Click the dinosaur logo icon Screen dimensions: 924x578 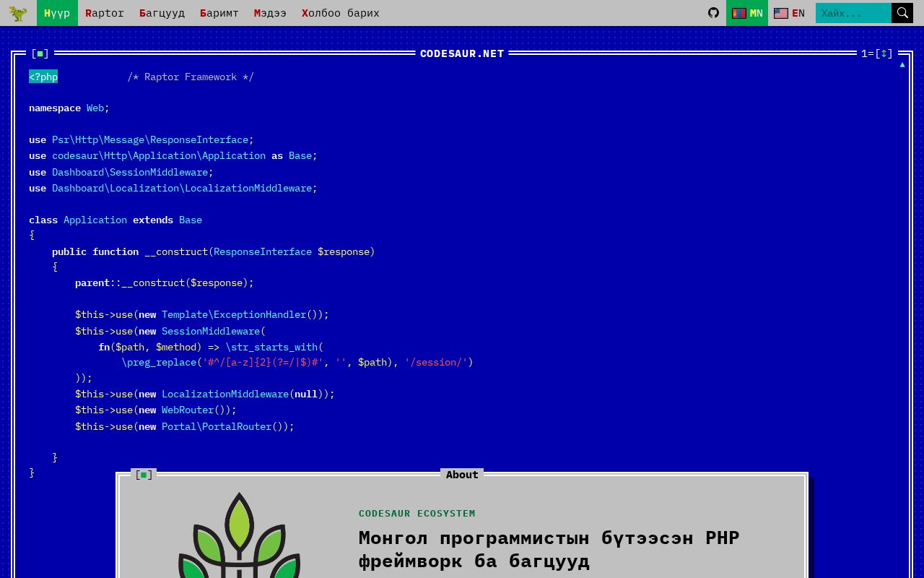click(18, 13)
